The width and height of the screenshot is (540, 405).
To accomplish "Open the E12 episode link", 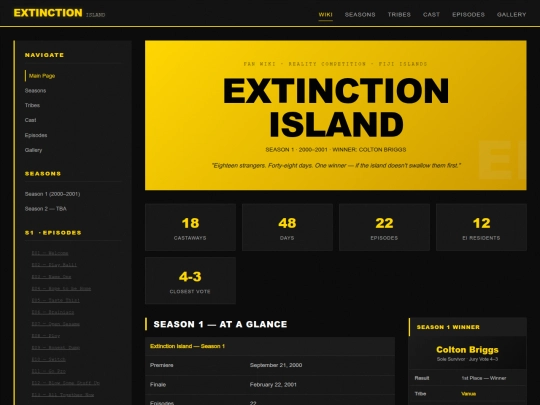I will pyautogui.click(x=66, y=383).
